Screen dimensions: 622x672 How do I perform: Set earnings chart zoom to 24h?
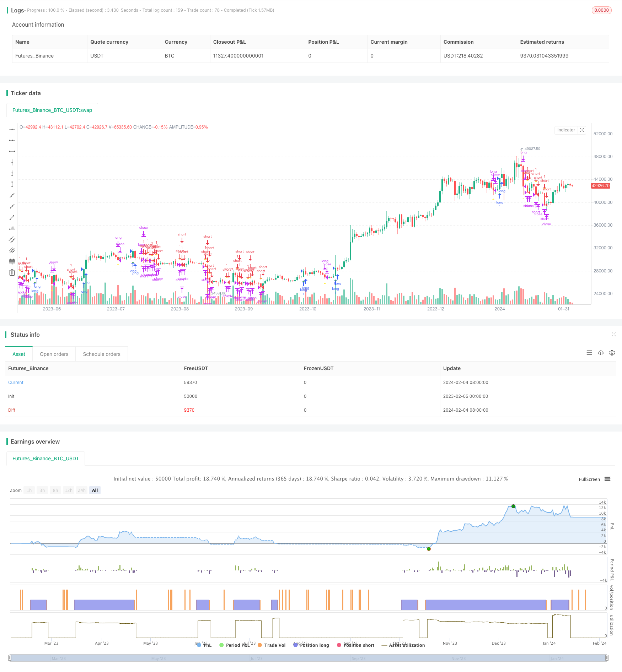tap(82, 490)
